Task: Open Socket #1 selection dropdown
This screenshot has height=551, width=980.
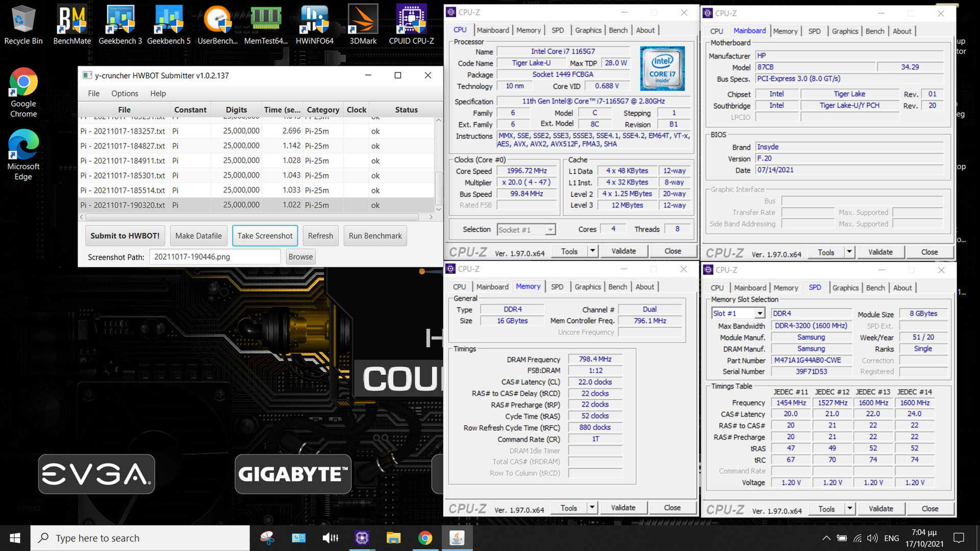Action: coord(526,230)
